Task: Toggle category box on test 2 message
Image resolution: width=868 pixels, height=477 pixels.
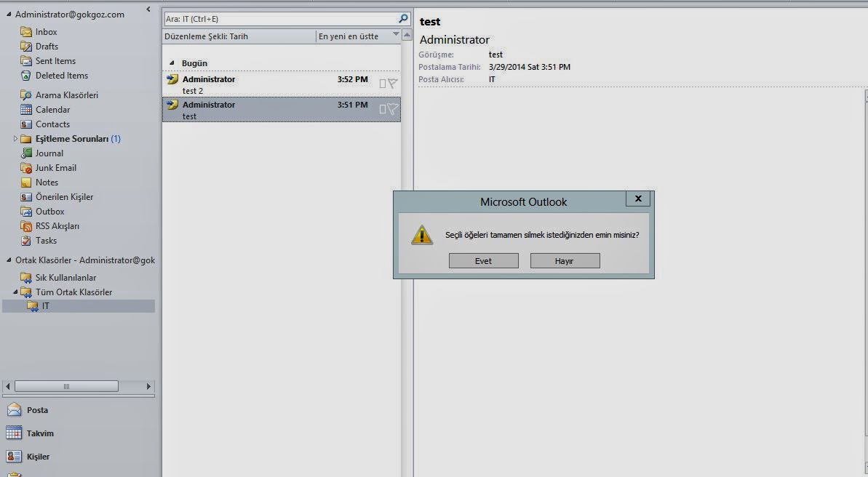Action: (383, 84)
